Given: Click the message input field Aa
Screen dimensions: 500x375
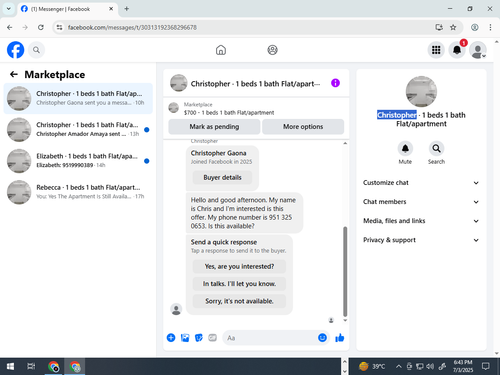Looking at the screenshot, I should pyautogui.click(x=270, y=338).
